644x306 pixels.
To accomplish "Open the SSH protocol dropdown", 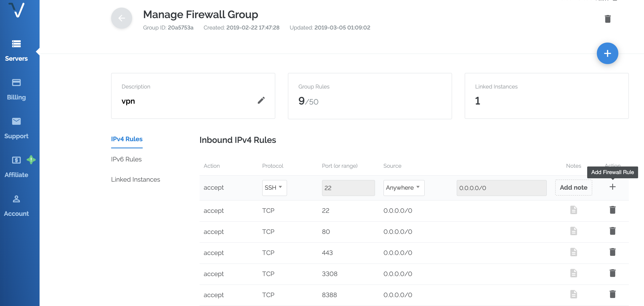I will tap(274, 188).
